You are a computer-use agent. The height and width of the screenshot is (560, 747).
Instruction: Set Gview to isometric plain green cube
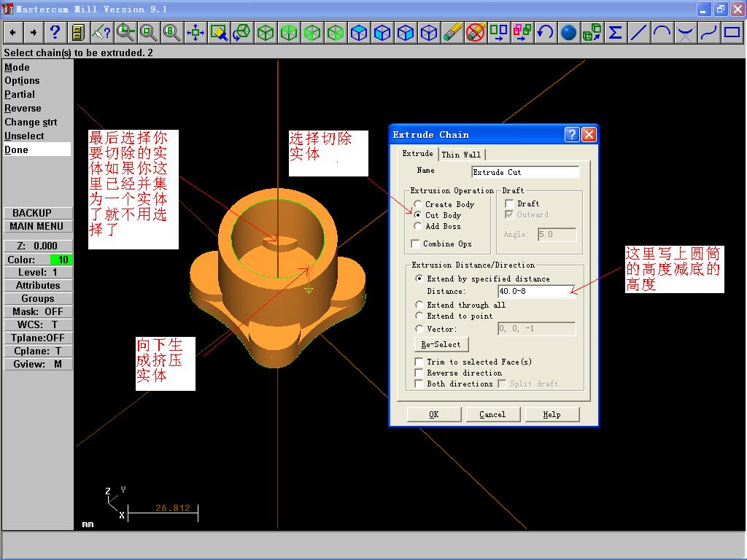(266, 33)
